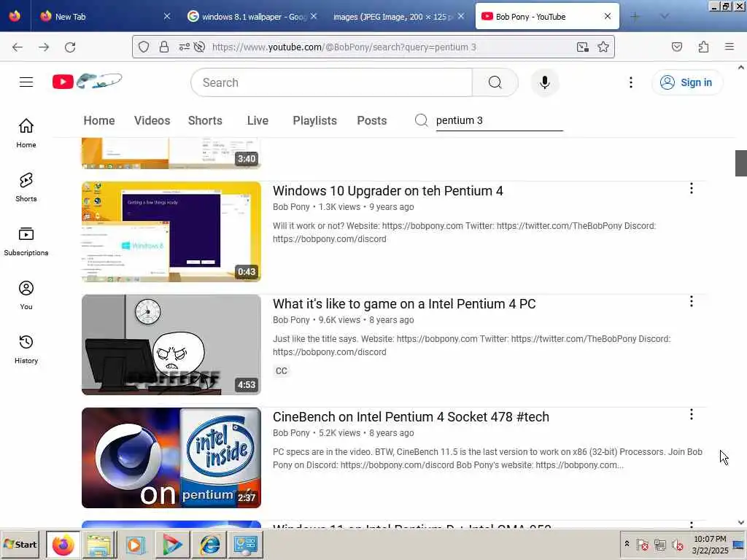The image size is (747, 560).
Task: Open History in the left sidebar
Action: [x=26, y=349]
